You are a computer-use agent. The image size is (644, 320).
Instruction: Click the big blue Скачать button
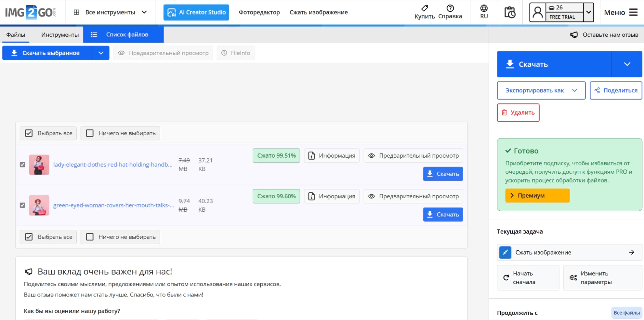(x=554, y=64)
